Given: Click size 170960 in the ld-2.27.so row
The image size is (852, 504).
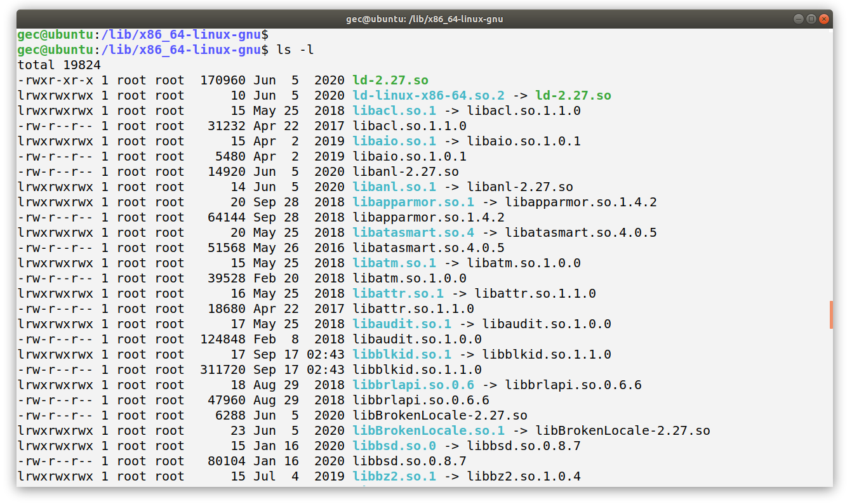Looking at the screenshot, I should click(x=223, y=80).
